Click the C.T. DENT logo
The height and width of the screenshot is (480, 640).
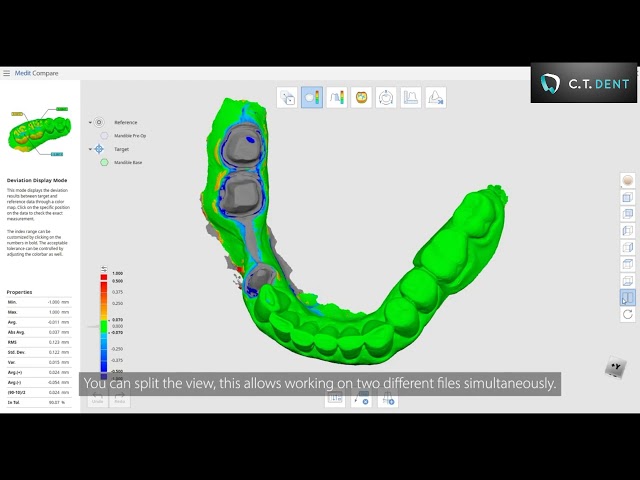584,83
